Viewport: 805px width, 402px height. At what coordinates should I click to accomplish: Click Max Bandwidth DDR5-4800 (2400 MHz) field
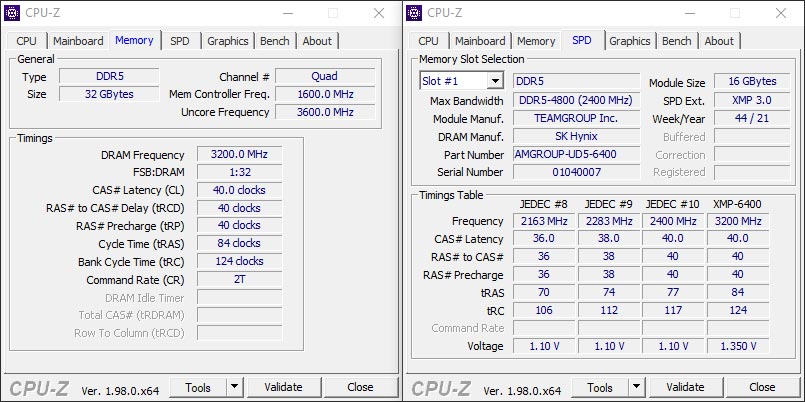coord(577,101)
